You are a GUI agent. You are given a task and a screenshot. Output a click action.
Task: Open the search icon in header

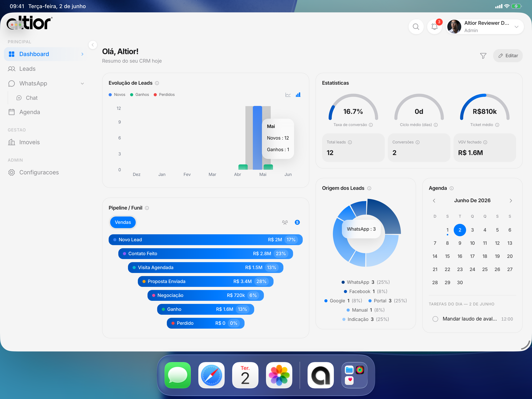(416, 26)
